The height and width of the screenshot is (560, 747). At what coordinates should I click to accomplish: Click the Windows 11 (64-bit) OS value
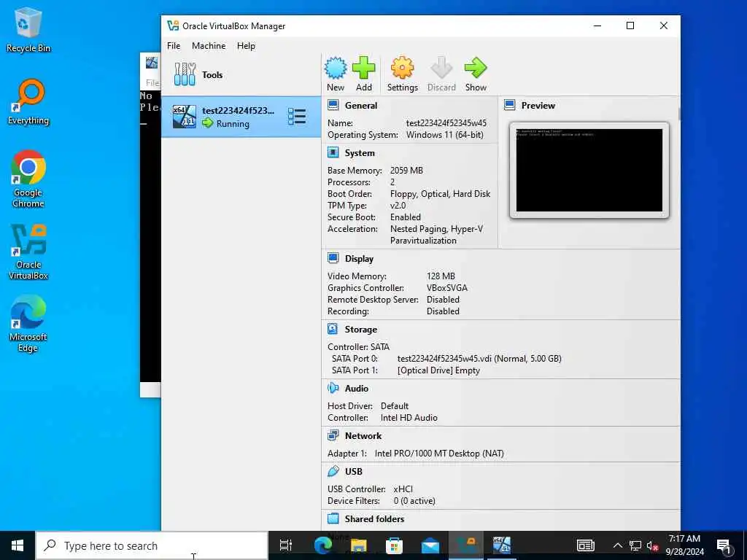(444, 135)
